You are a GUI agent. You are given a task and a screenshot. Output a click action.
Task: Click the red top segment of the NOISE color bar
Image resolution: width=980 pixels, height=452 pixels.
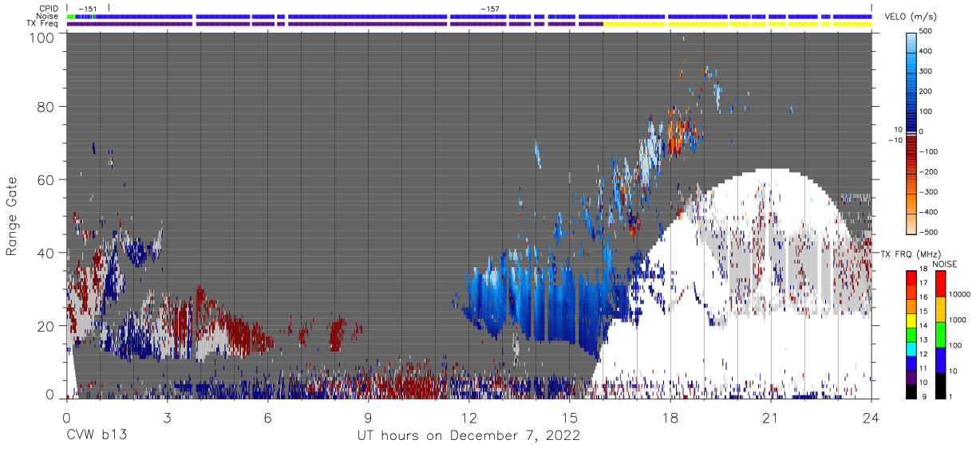point(940,283)
